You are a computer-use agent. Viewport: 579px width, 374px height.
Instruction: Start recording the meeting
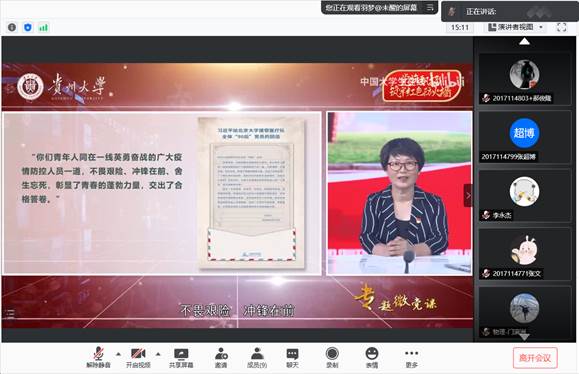click(x=332, y=357)
